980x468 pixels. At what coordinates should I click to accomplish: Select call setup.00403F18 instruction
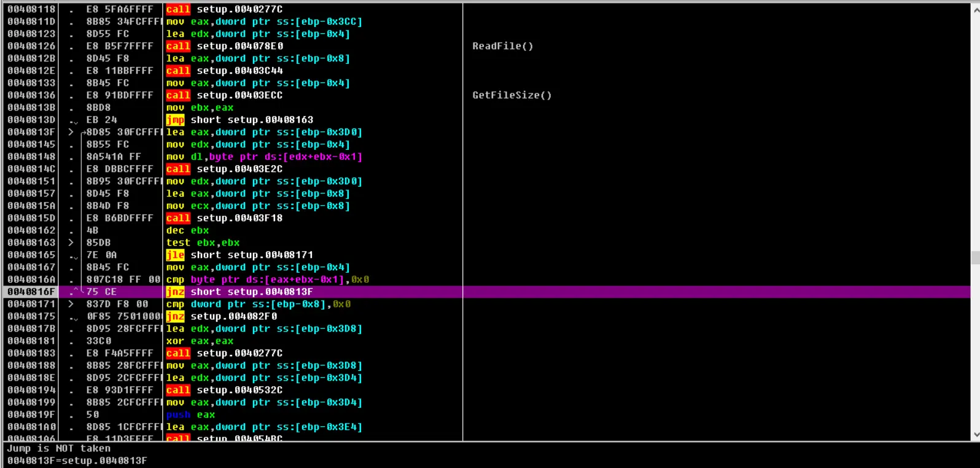pyautogui.click(x=225, y=218)
